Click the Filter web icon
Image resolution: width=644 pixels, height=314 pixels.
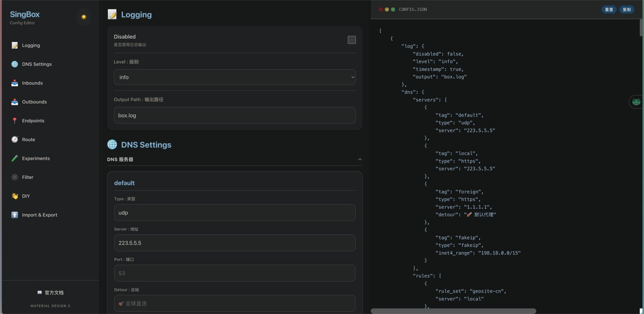click(14, 177)
